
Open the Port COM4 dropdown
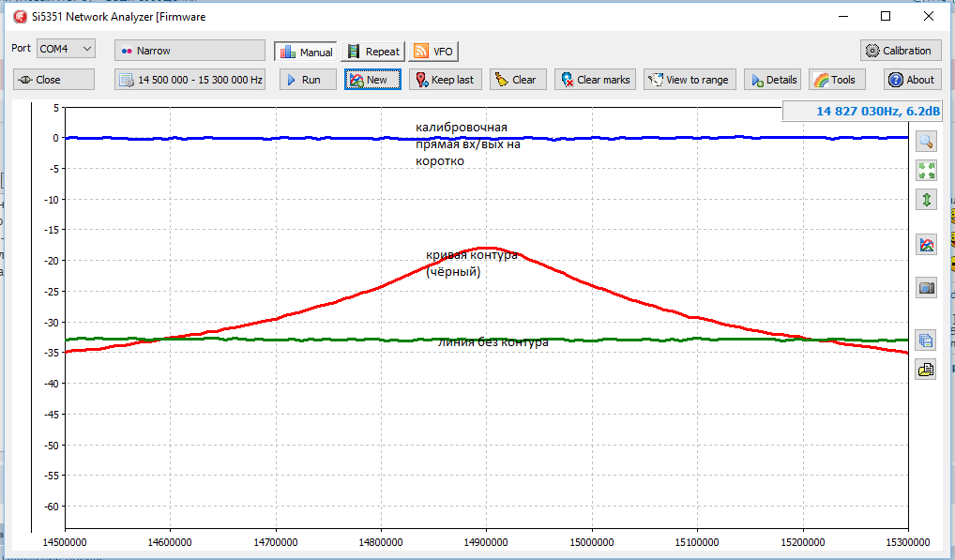[x=66, y=49]
